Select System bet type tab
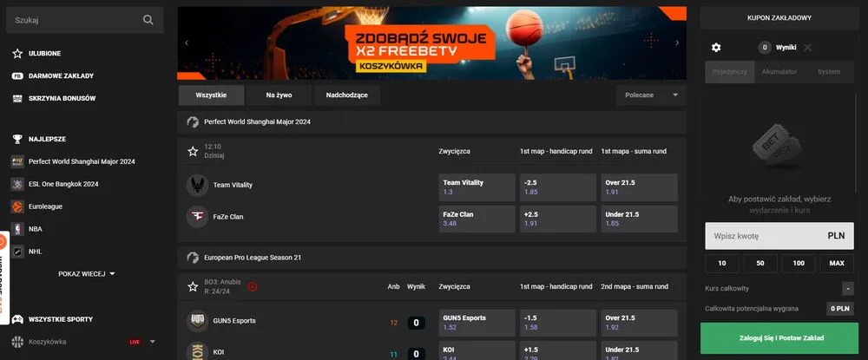 point(829,72)
